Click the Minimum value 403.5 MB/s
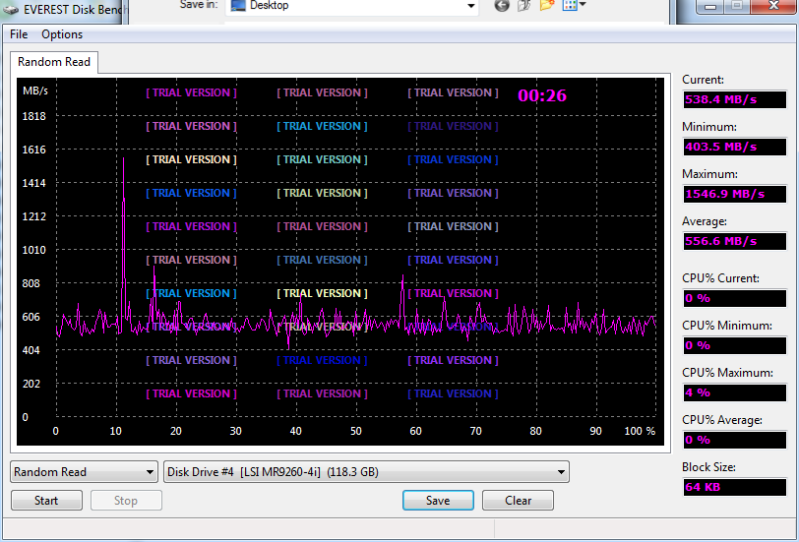The width and height of the screenshot is (799, 542). coord(735,147)
